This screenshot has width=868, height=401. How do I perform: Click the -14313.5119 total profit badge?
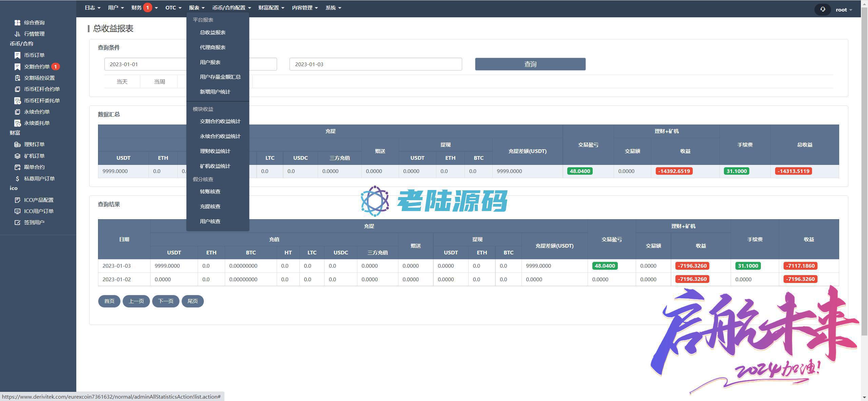pyautogui.click(x=793, y=171)
